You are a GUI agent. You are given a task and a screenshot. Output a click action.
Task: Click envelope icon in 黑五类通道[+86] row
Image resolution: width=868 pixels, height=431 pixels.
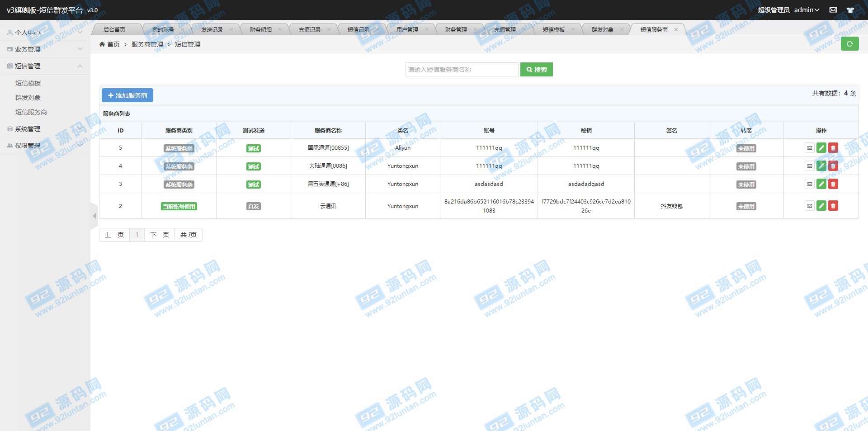tap(809, 184)
